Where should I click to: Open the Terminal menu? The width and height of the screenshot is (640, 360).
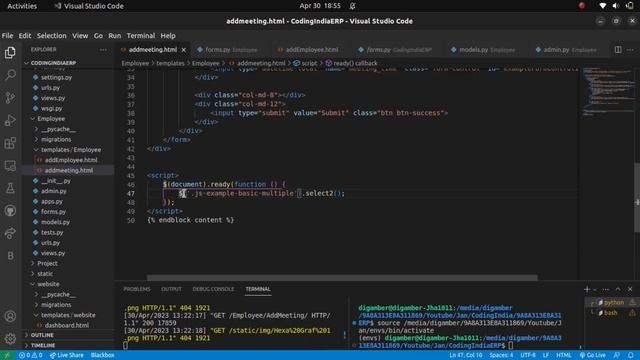pyautogui.click(x=141, y=36)
